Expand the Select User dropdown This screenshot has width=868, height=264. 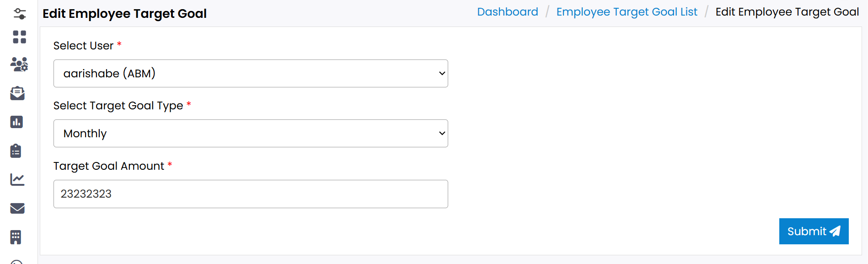coord(251,73)
